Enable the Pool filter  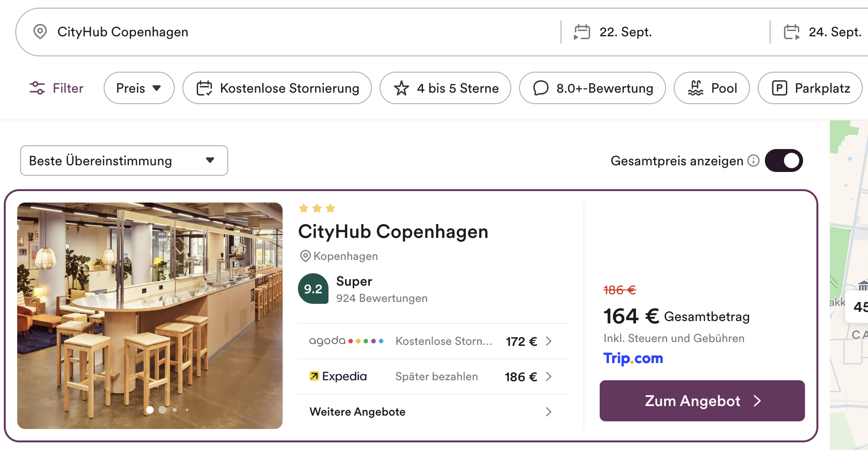711,88
